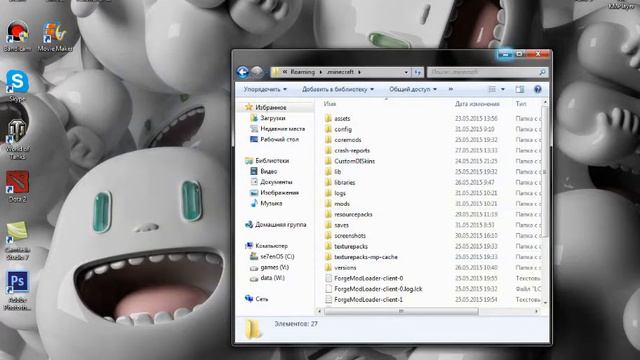Launch the Skype desktop icon
640x360 pixels.
[17, 86]
